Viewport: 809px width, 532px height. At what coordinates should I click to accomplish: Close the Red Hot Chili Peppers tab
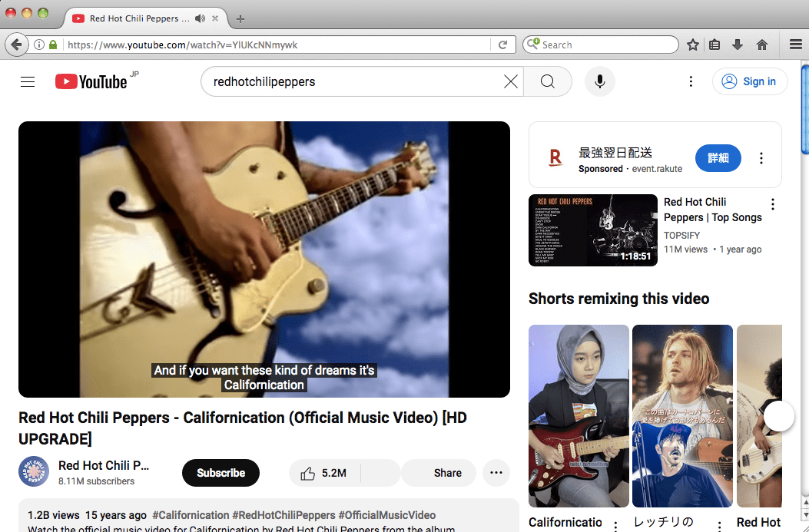(x=215, y=18)
